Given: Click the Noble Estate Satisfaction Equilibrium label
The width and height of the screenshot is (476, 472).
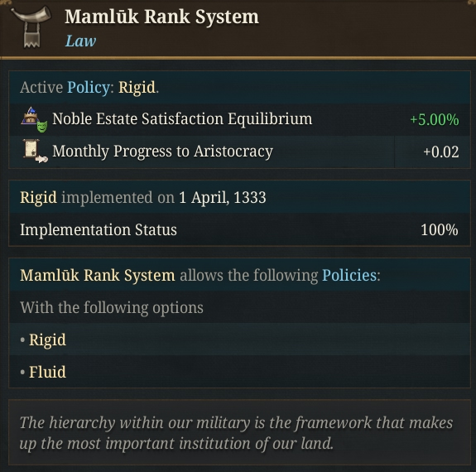Looking at the screenshot, I should click(182, 118).
